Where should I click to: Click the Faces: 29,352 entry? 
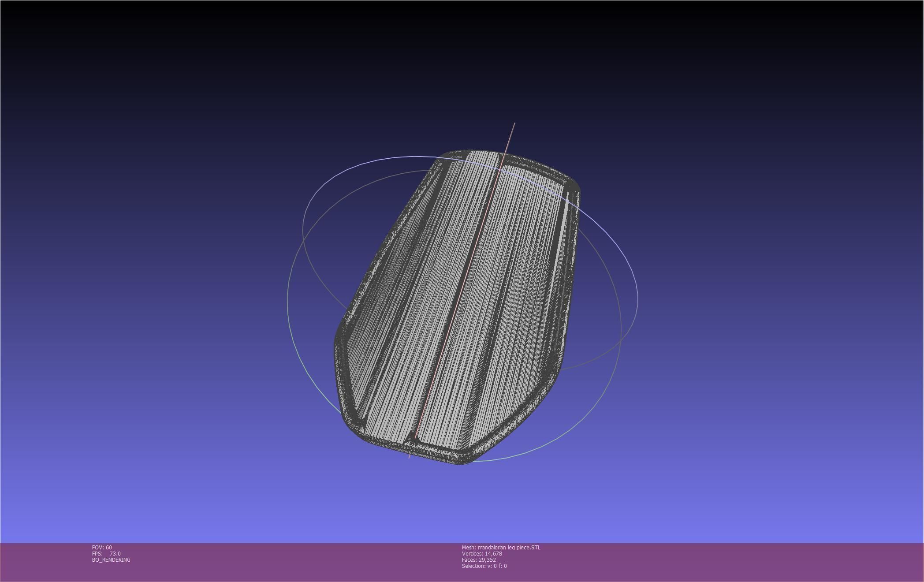479,560
